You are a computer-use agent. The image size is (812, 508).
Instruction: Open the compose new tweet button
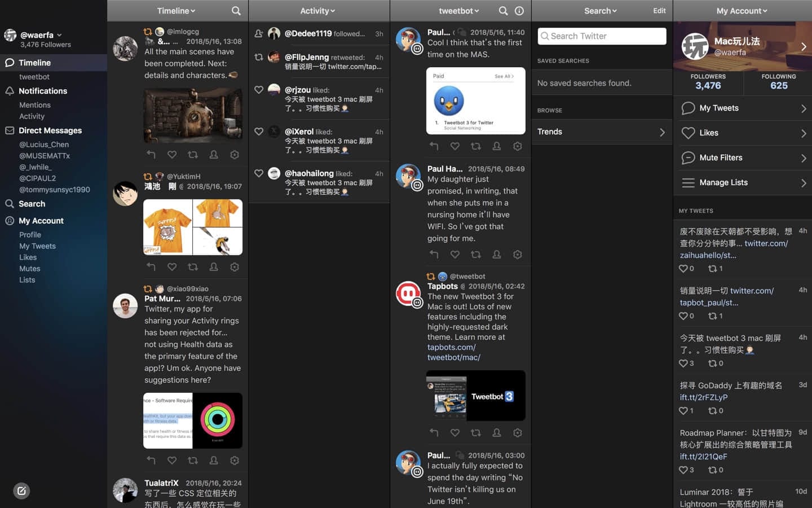[x=21, y=491]
